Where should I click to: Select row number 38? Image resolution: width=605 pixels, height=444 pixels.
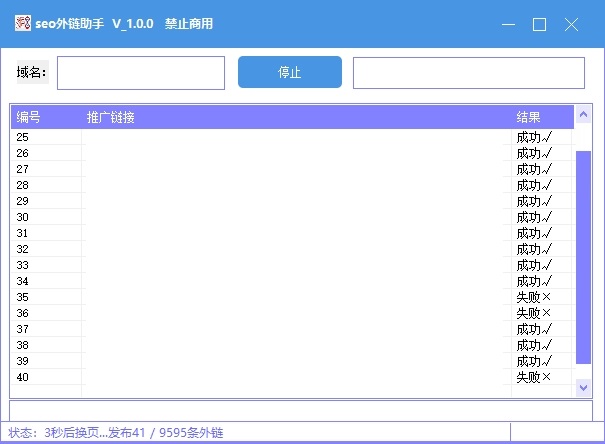pos(291,345)
